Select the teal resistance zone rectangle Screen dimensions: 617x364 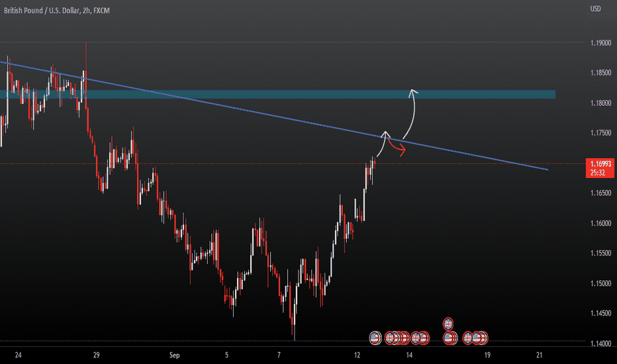[278, 94]
